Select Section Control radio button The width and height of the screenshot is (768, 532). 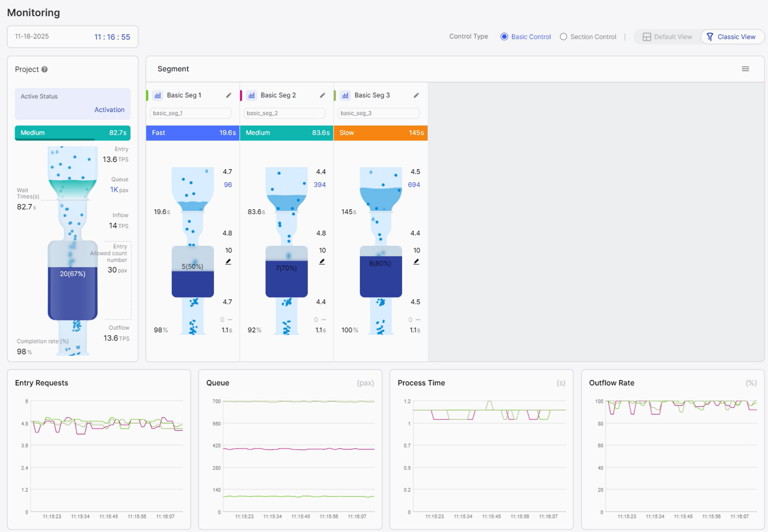563,37
